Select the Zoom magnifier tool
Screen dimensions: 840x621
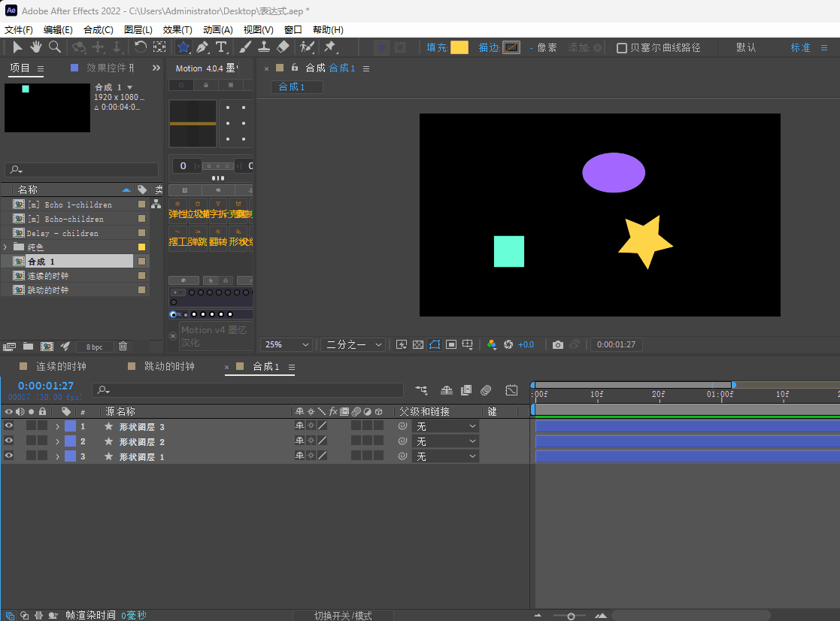pos(55,47)
